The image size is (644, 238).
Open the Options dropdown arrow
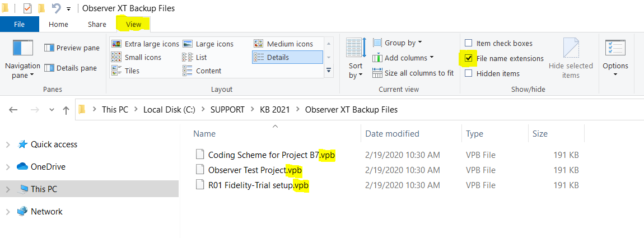click(x=615, y=75)
